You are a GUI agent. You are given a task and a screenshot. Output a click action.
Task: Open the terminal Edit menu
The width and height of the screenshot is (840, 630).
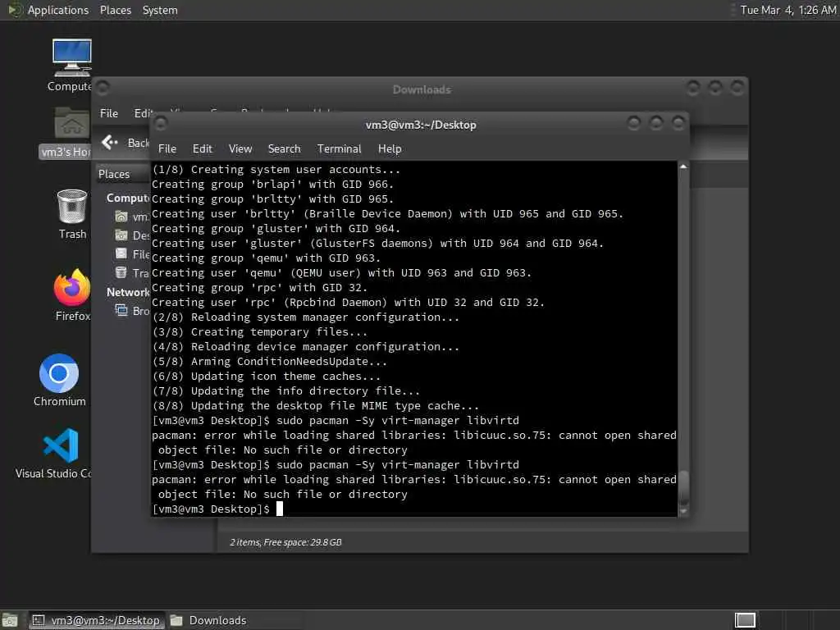click(x=202, y=148)
